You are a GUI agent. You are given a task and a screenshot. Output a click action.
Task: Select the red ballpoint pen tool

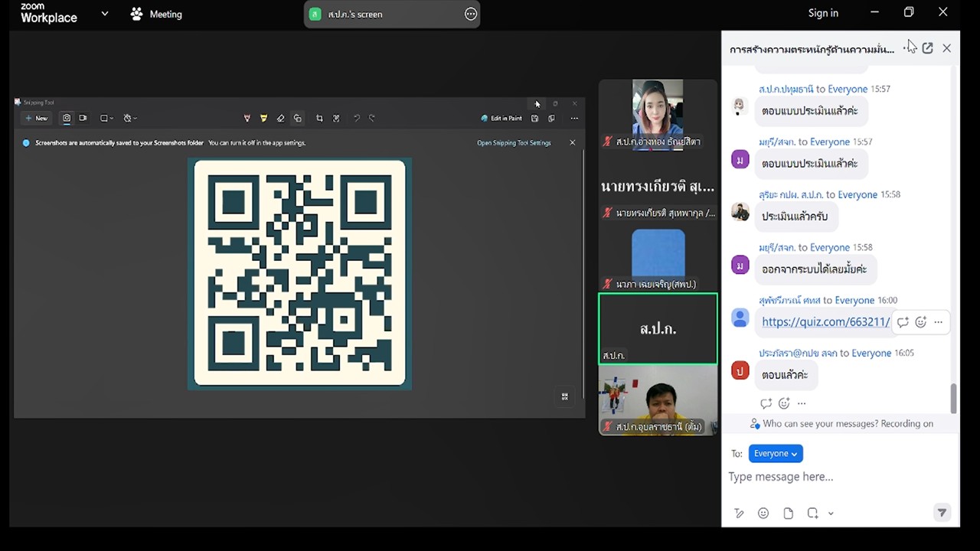click(247, 118)
